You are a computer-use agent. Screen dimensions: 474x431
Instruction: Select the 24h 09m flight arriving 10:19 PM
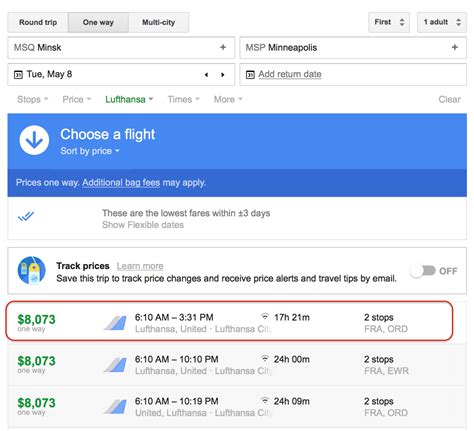tap(237, 407)
